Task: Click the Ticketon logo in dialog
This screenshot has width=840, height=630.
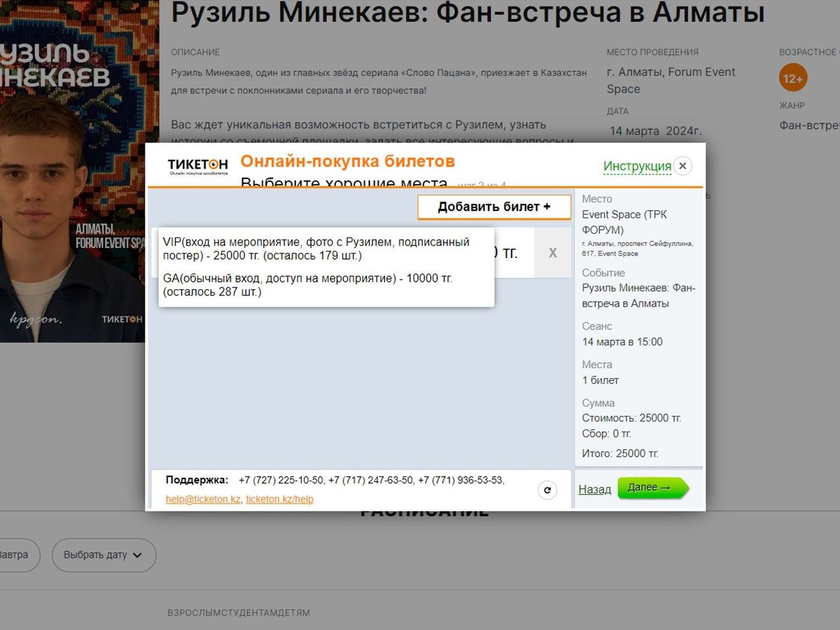Action: (x=197, y=166)
